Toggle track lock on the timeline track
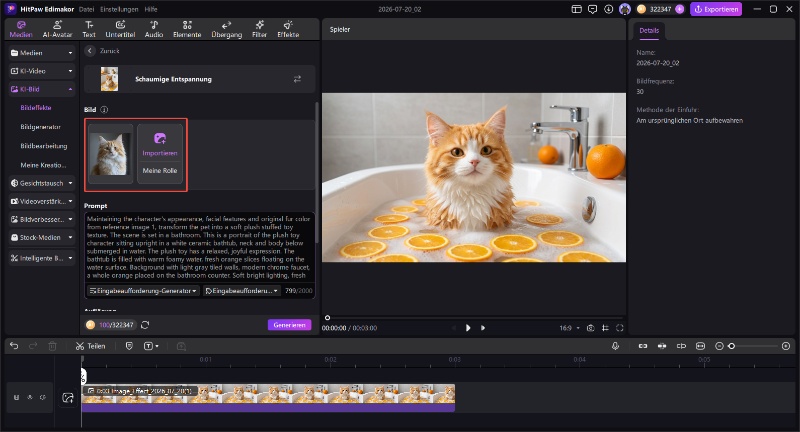 16,397
